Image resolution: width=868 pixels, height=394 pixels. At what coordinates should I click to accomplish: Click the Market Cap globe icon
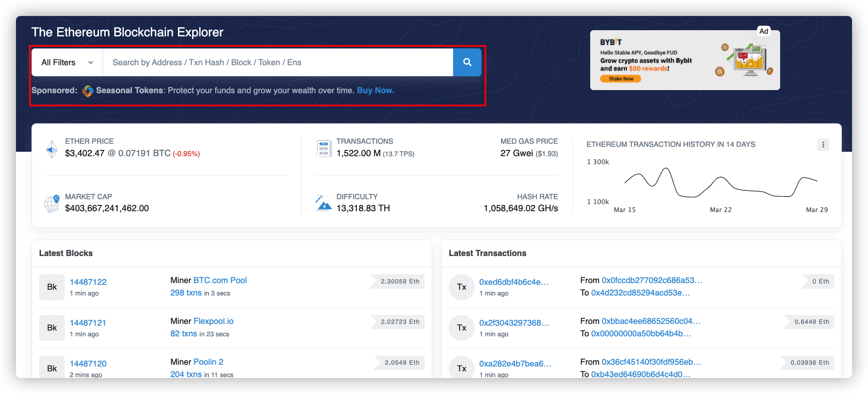point(52,203)
